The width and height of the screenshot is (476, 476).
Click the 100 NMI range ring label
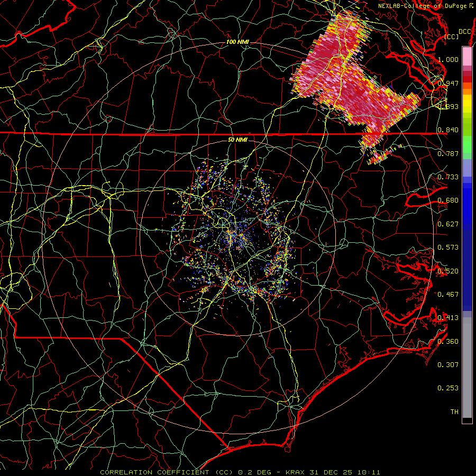[237, 42]
